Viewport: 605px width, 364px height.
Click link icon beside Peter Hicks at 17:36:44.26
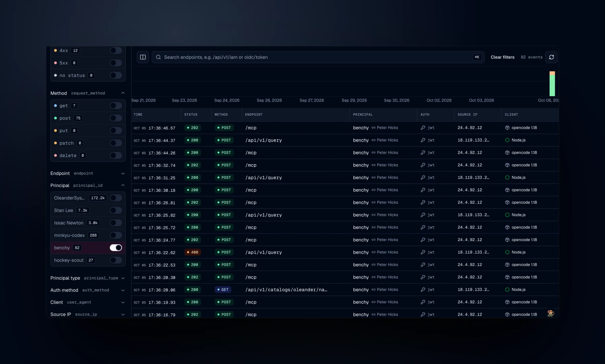point(373,153)
